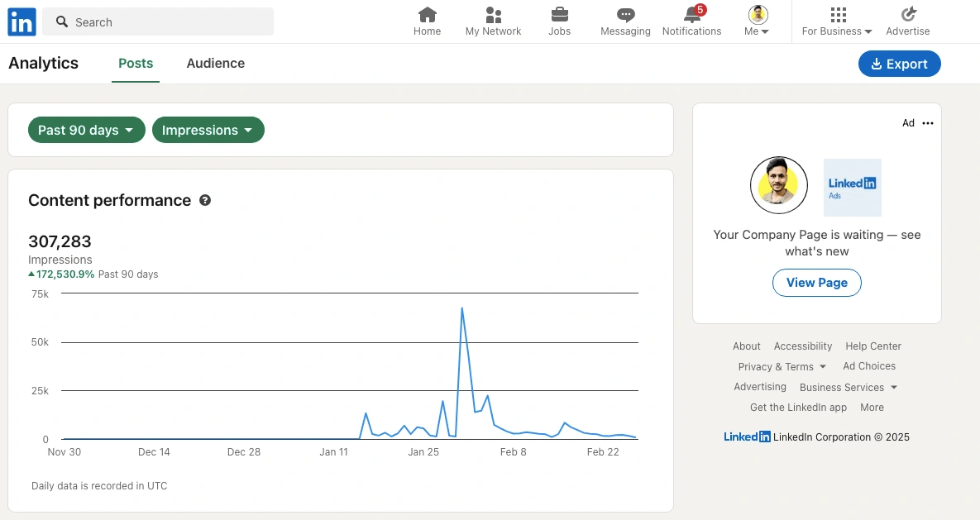This screenshot has height=520, width=980.
Task: Open the Impressions metric dropdown
Action: [x=208, y=130]
